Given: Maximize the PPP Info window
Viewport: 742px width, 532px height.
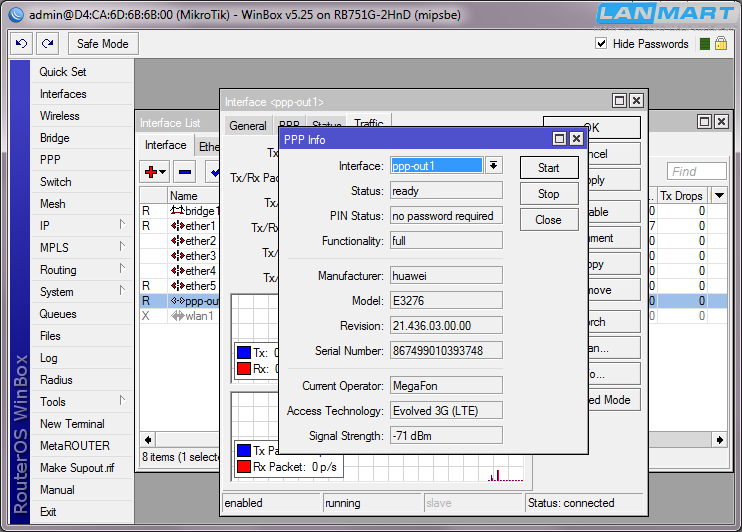Looking at the screenshot, I should click(x=559, y=139).
